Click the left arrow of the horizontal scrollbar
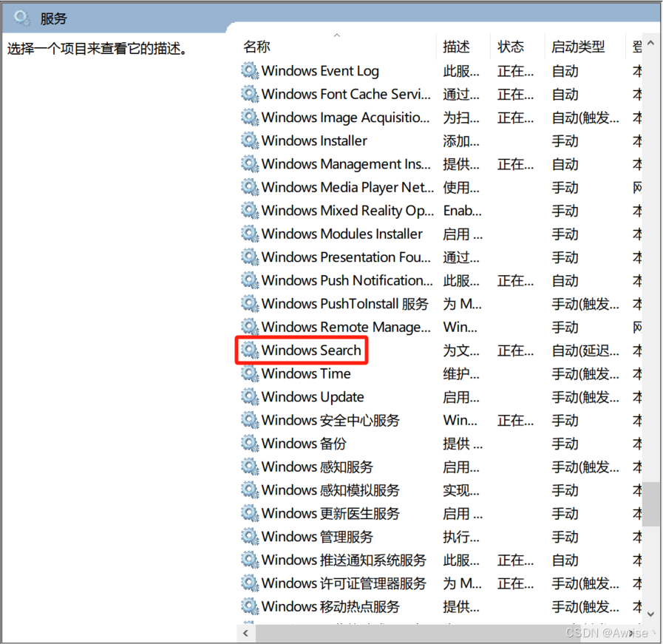Image resolution: width=663 pixels, height=644 pixels. coord(246,633)
